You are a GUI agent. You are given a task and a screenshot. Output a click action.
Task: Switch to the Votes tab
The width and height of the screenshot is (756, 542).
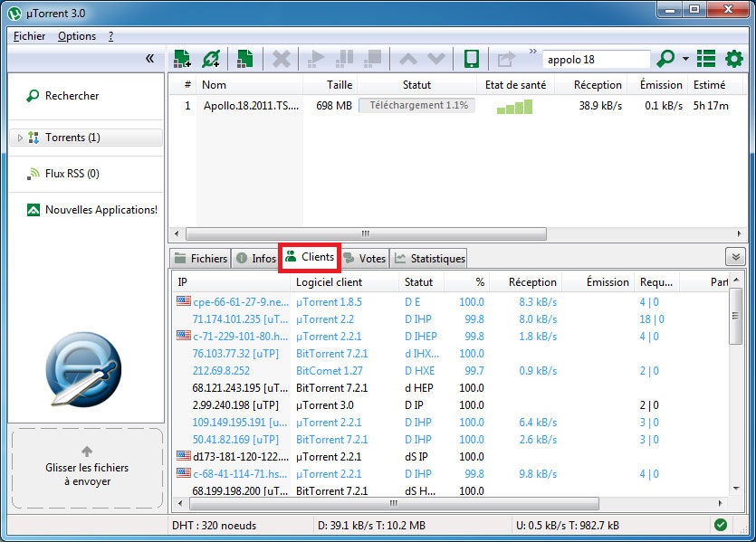pyautogui.click(x=364, y=259)
